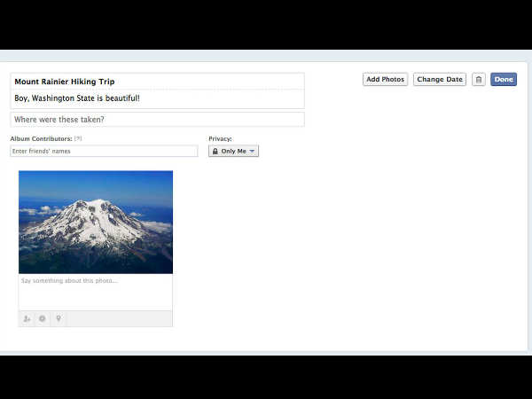Open the Only Me privacy menu
Image resolution: width=532 pixels, height=399 pixels.
(233, 151)
